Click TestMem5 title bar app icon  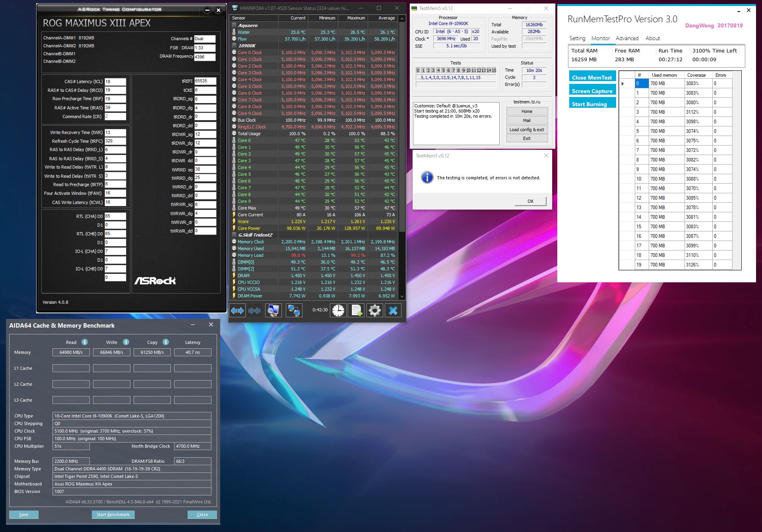click(x=415, y=8)
